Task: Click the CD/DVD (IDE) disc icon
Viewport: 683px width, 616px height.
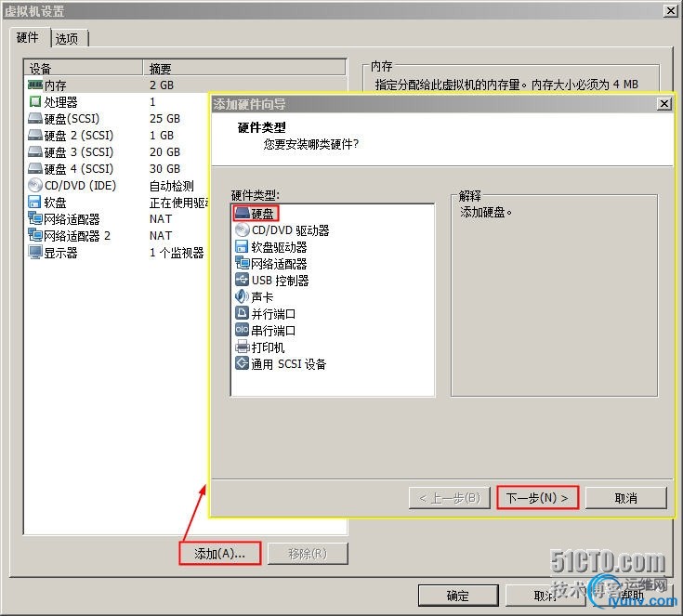Action: (x=35, y=185)
